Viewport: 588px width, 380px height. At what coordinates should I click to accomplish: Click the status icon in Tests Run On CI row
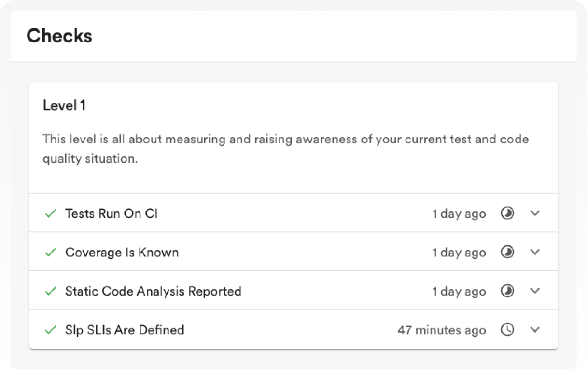[x=507, y=213]
